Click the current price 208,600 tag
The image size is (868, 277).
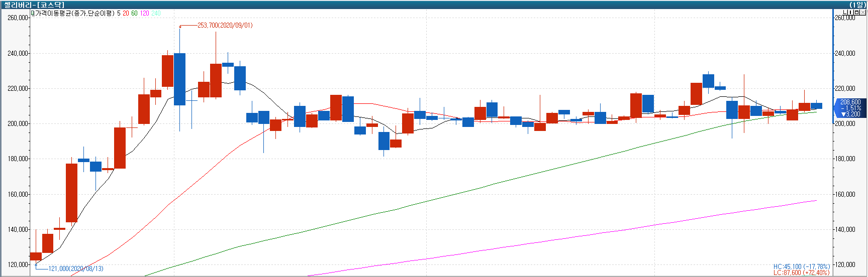point(850,108)
